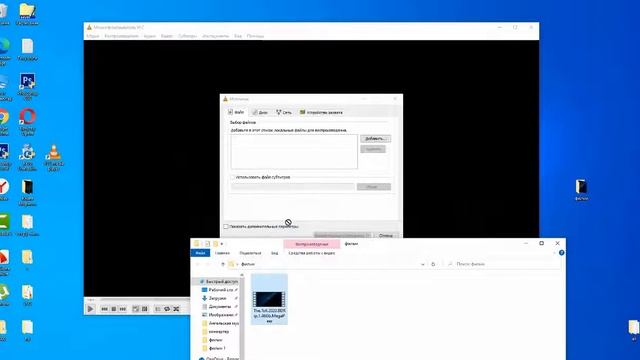Viewport: 640px width, 360px height.
Task: Click the Удалить button in file selection
Action: pyautogui.click(x=373, y=149)
